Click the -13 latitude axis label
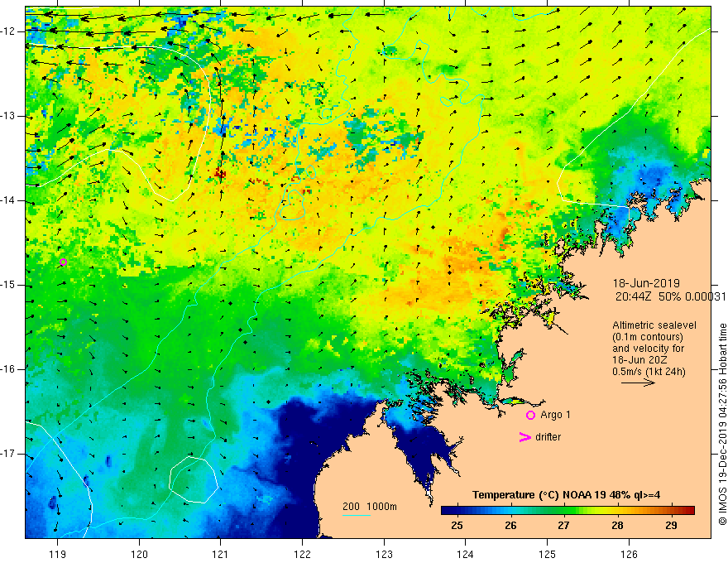 pyautogui.click(x=9, y=116)
